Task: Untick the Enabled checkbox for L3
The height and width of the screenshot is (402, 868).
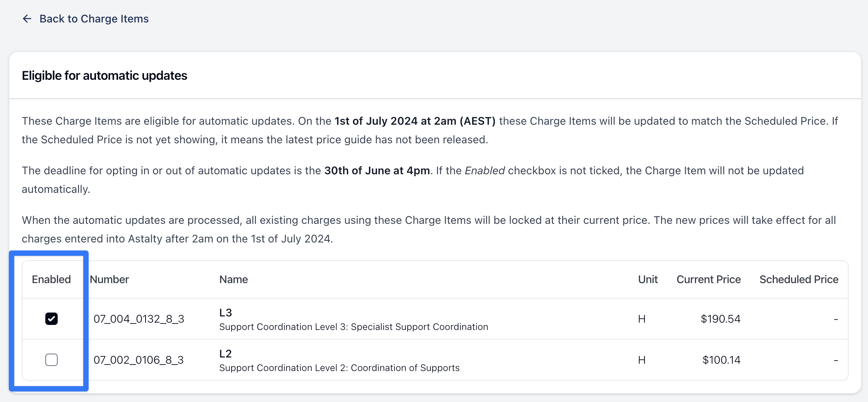Action: click(x=51, y=319)
